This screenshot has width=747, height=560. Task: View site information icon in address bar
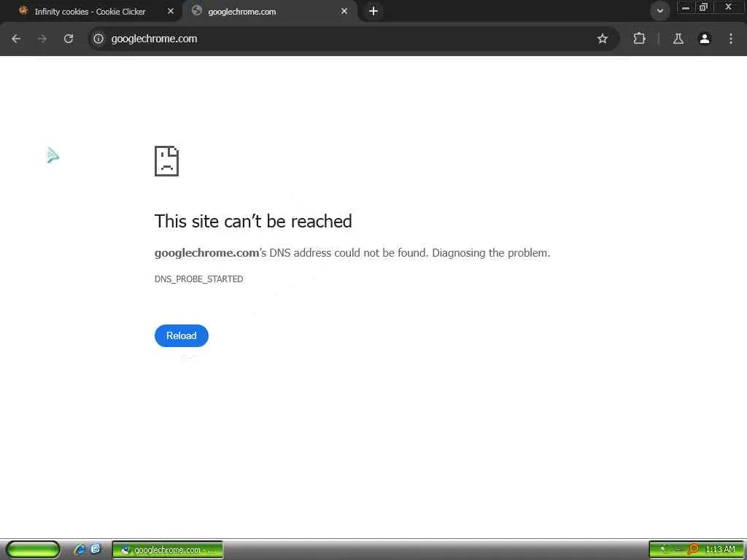(x=98, y=39)
